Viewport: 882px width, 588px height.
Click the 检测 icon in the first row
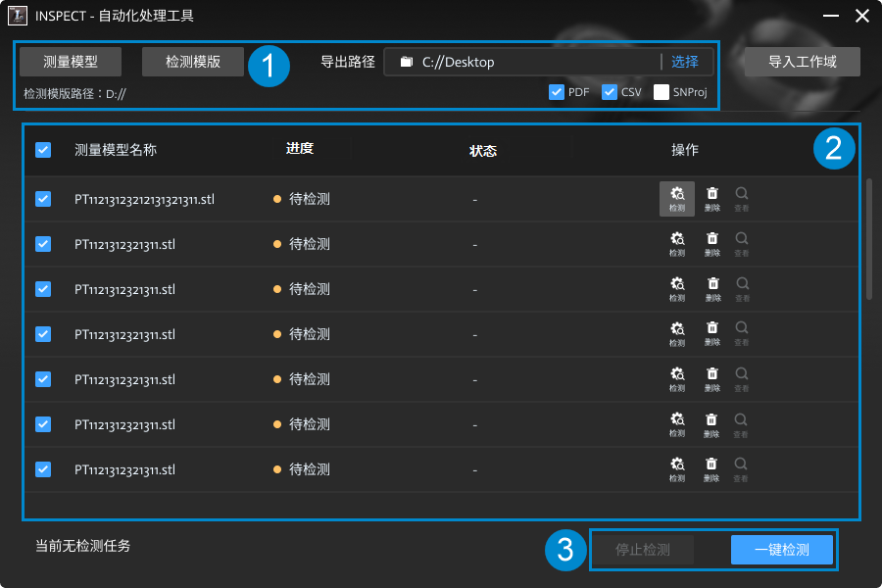click(676, 199)
